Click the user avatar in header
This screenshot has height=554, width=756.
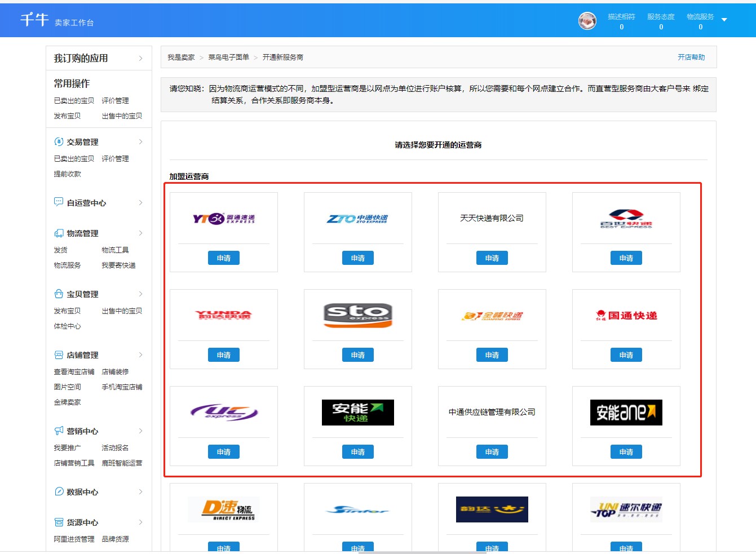click(x=587, y=21)
